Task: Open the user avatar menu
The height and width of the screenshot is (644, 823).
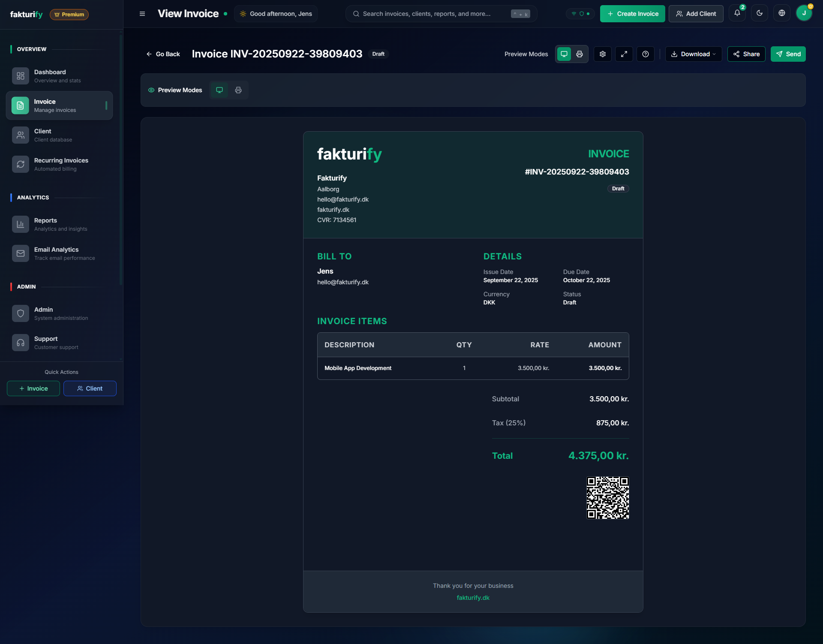Action: click(x=804, y=13)
